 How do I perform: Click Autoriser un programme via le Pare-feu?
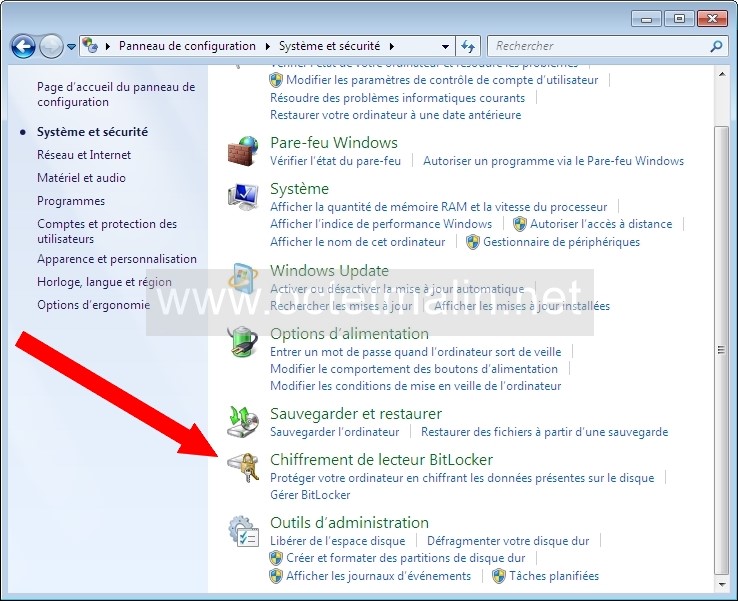tap(553, 161)
